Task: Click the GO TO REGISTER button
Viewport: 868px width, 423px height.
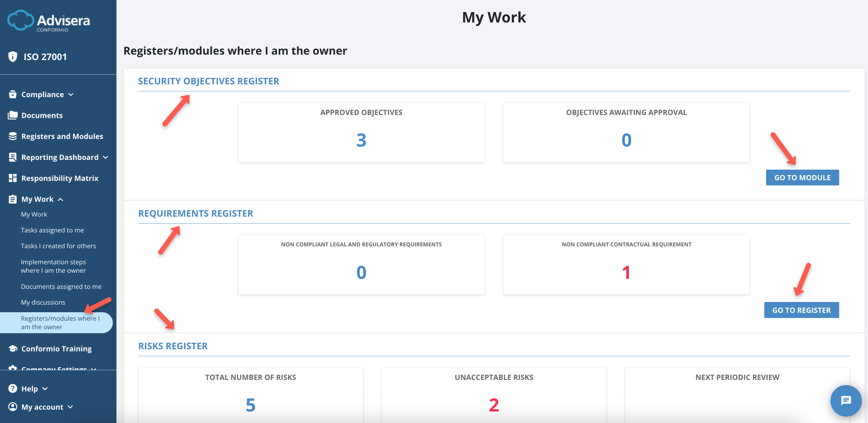Action: (x=801, y=310)
